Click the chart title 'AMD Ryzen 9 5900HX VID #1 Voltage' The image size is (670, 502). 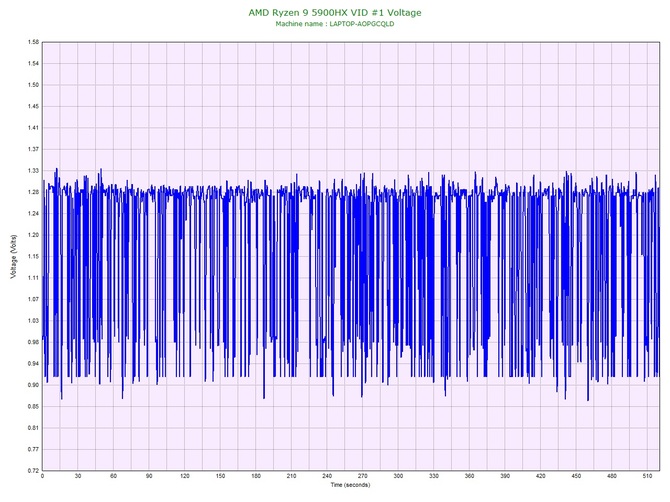click(335, 13)
